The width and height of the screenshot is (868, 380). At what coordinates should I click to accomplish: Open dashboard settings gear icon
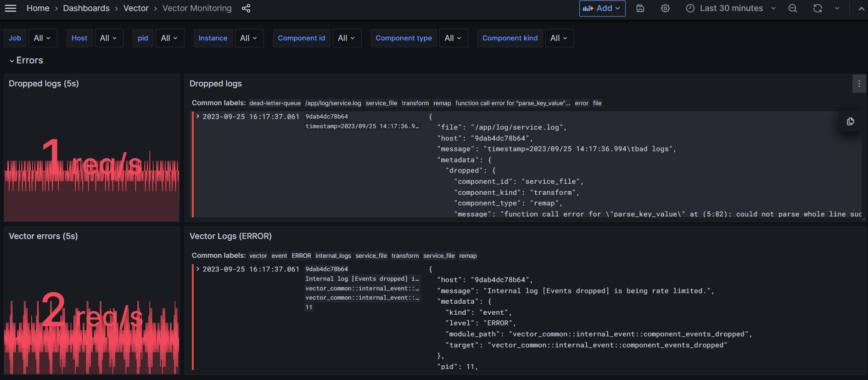665,8
